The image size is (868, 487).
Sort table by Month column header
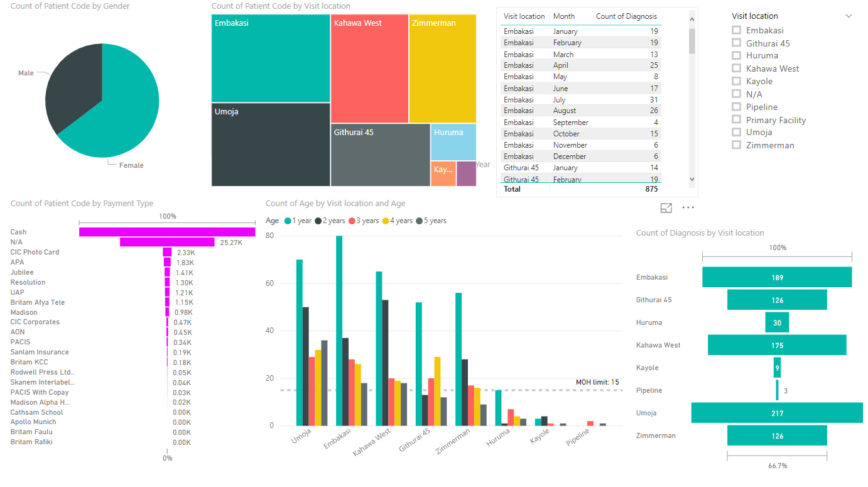pyautogui.click(x=564, y=16)
